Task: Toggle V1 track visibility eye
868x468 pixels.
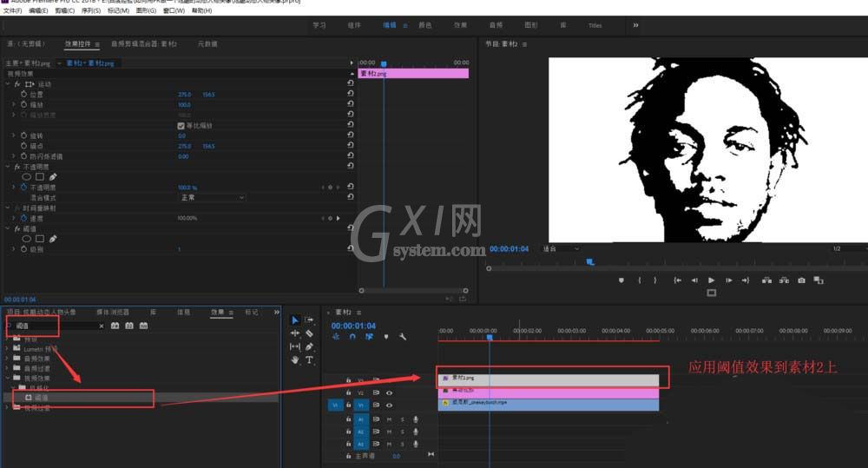Action: tap(389, 405)
